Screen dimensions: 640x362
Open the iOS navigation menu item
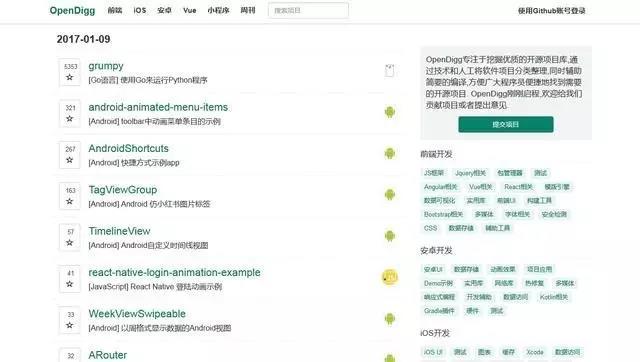point(140,10)
